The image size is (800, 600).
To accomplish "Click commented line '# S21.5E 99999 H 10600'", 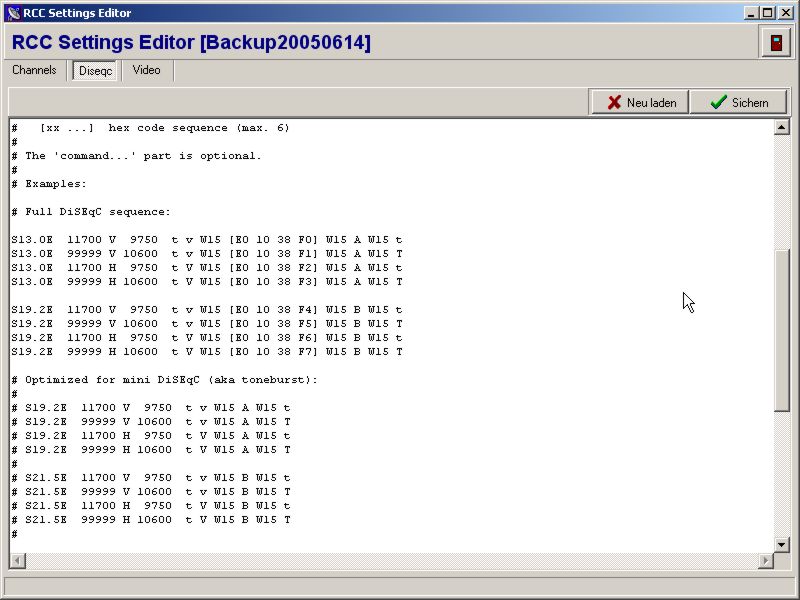I will pyautogui.click(x=151, y=519).
